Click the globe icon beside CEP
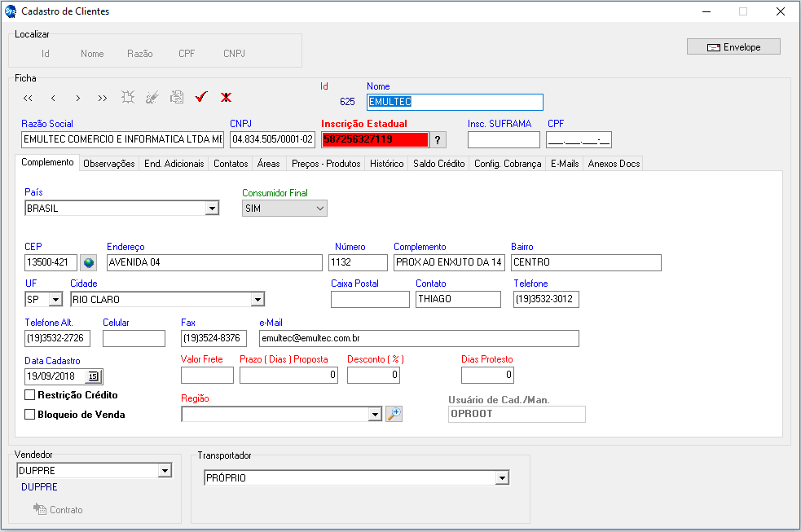 tap(89, 262)
